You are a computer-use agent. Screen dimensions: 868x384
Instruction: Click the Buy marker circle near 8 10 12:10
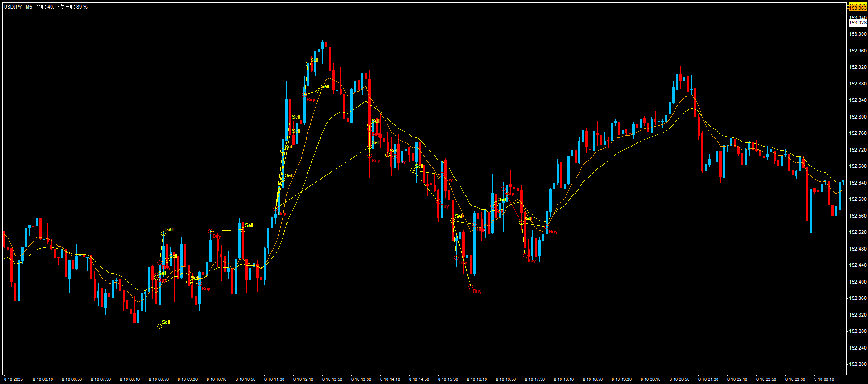304,95
